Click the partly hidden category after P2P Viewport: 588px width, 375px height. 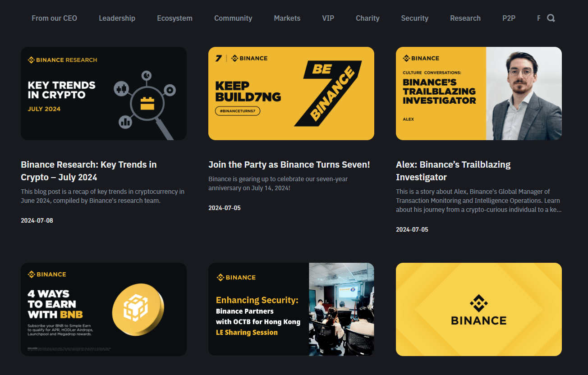click(x=538, y=18)
